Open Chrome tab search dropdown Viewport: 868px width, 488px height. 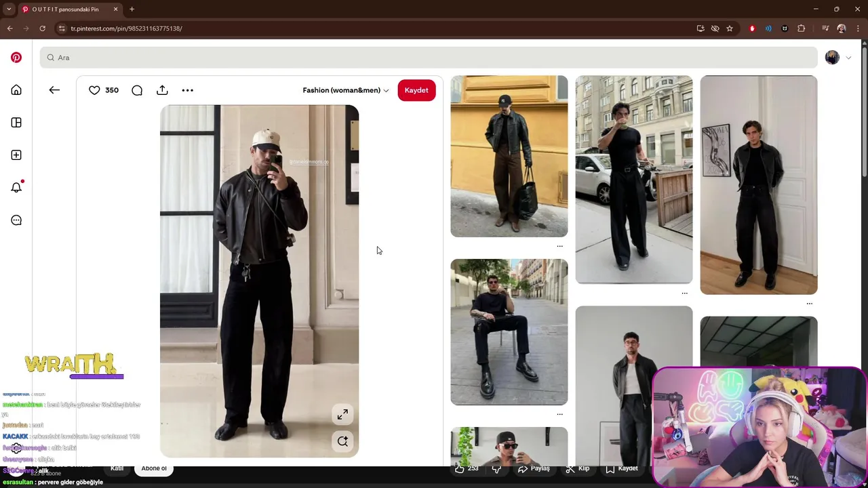9,9
